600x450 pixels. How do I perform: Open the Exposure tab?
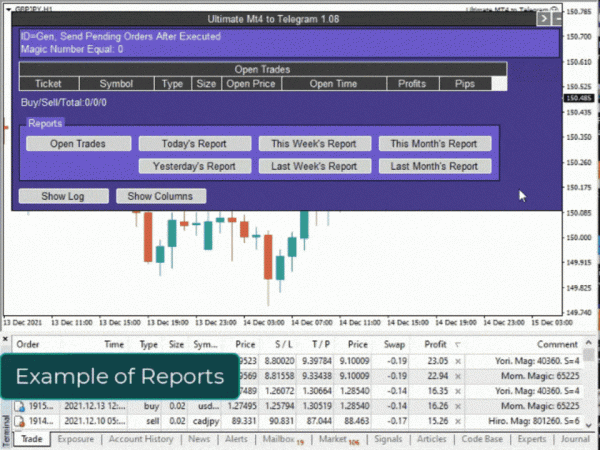[x=76, y=439]
